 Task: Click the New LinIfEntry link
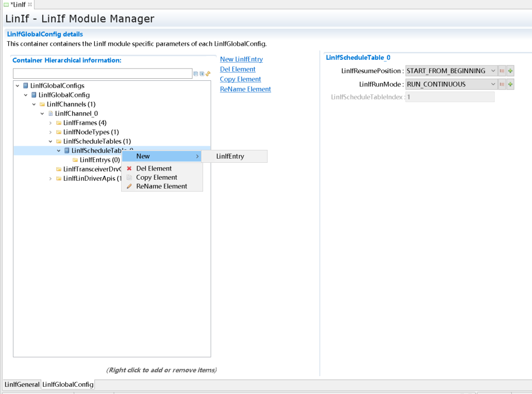(x=241, y=60)
